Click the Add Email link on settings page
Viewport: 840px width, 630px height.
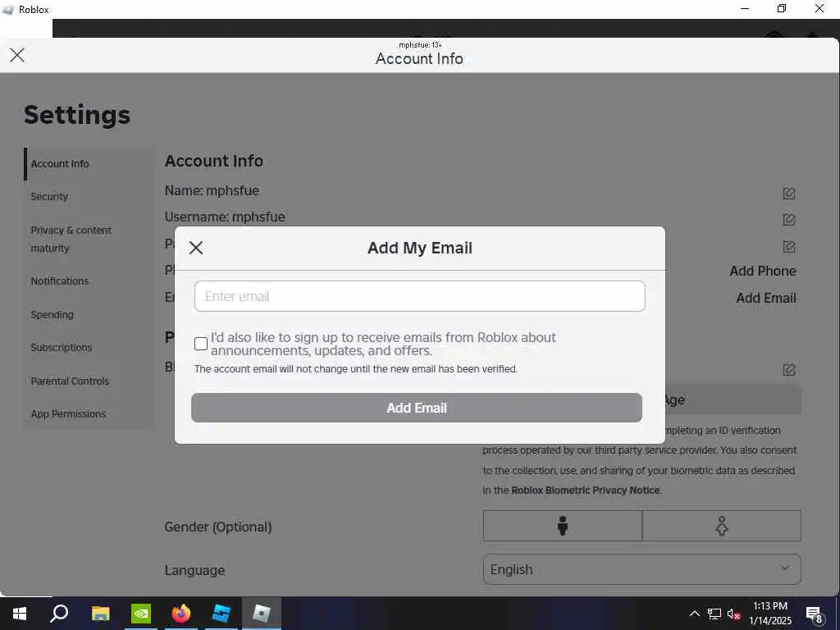pos(765,298)
